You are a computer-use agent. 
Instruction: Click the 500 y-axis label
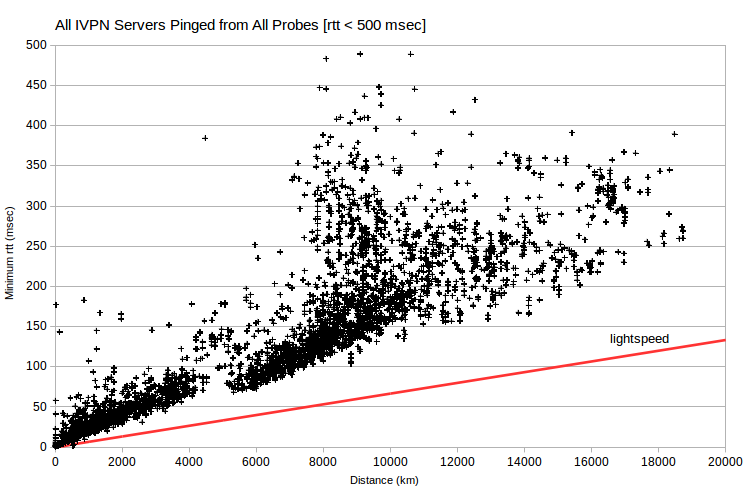(x=37, y=45)
